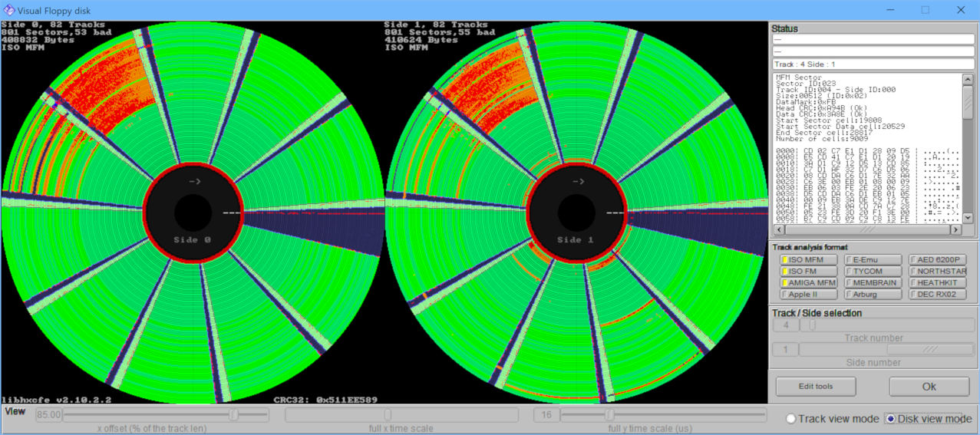
Task: Switch to Track view mode
Action: click(x=790, y=419)
